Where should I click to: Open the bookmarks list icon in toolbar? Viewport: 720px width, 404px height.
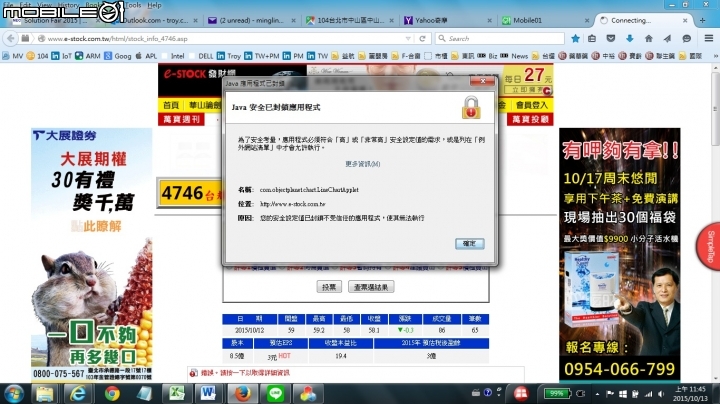[592, 39]
